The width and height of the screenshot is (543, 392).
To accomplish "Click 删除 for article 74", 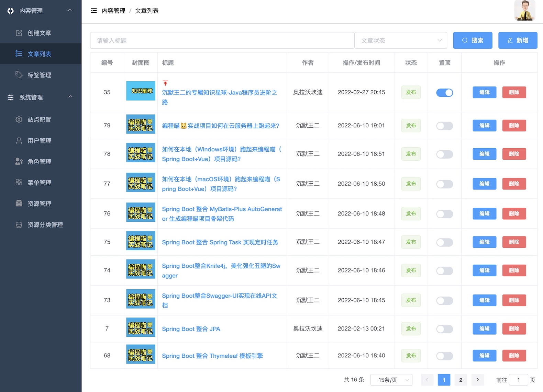I will [514, 270].
